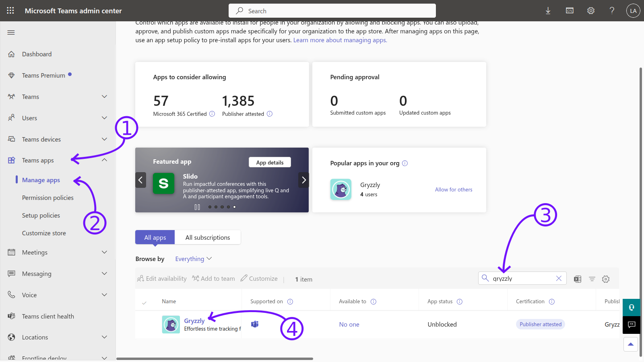Open Learn more about managing apps link
644x362 pixels.
click(340, 40)
